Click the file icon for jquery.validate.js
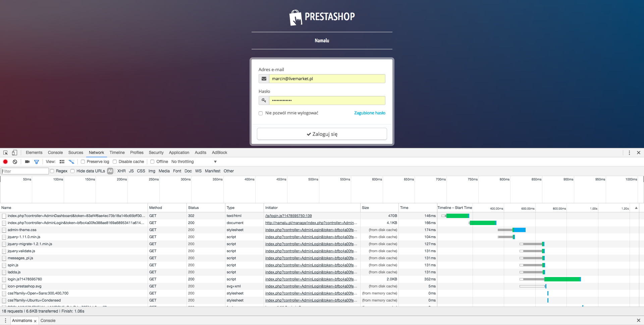Viewport: 644px width, 325px height. pos(4,251)
